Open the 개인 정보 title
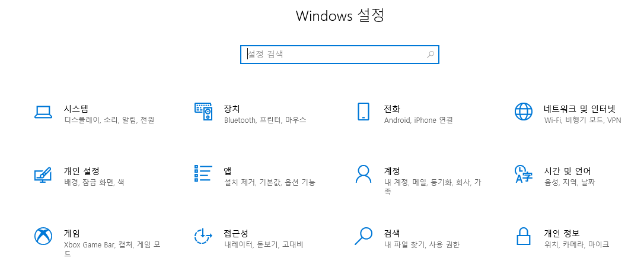The image size is (644, 267). [562, 233]
